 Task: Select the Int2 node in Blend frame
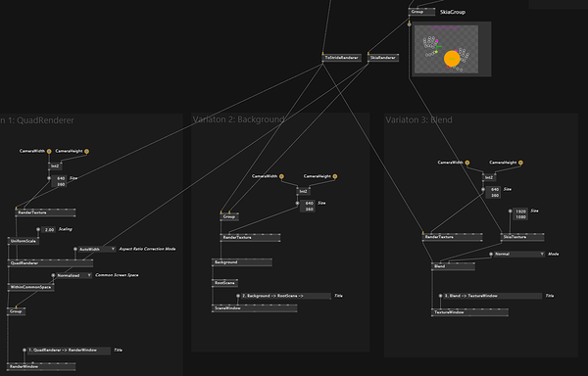(x=489, y=177)
